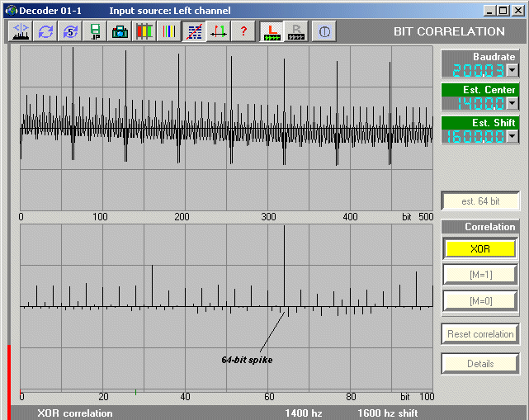The height and width of the screenshot is (420, 529).
Task: Click the spectrum tuning icon in toolbar
Action: click(x=21, y=31)
